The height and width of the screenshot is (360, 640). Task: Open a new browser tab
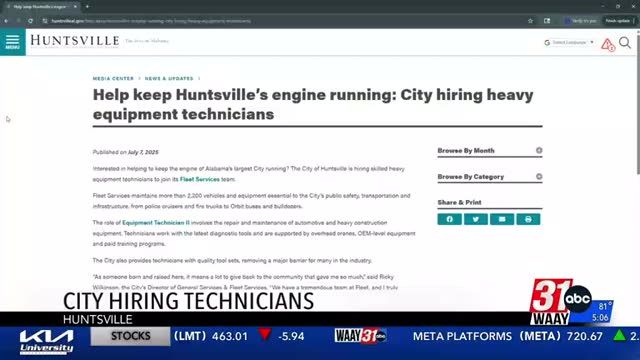[87, 7]
